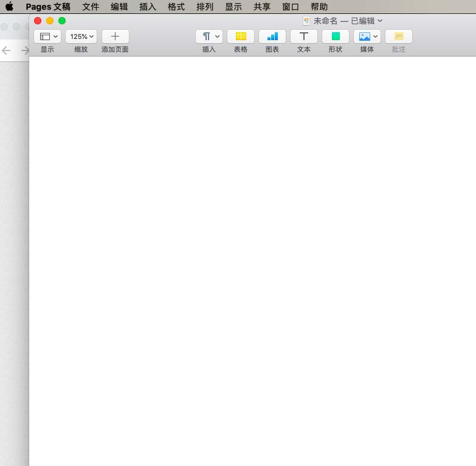Expand the 125% zoom dropdown
Viewport: 476px width, 466px height.
pyautogui.click(x=81, y=37)
